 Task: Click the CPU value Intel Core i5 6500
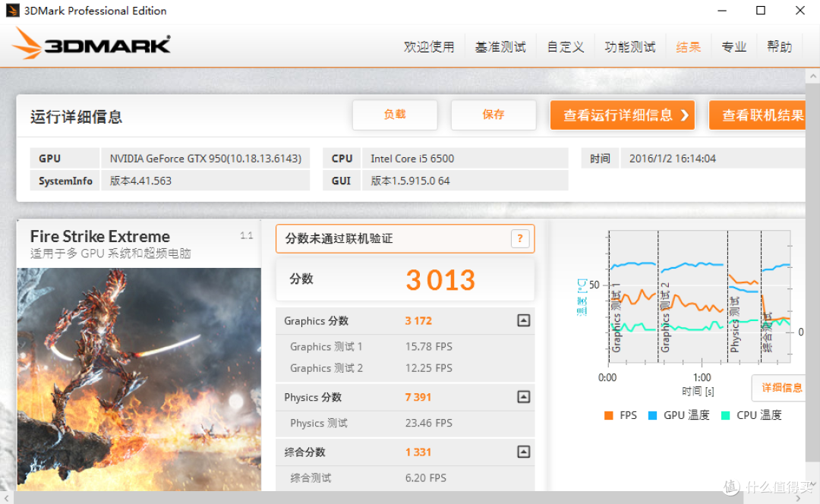click(465, 159)
